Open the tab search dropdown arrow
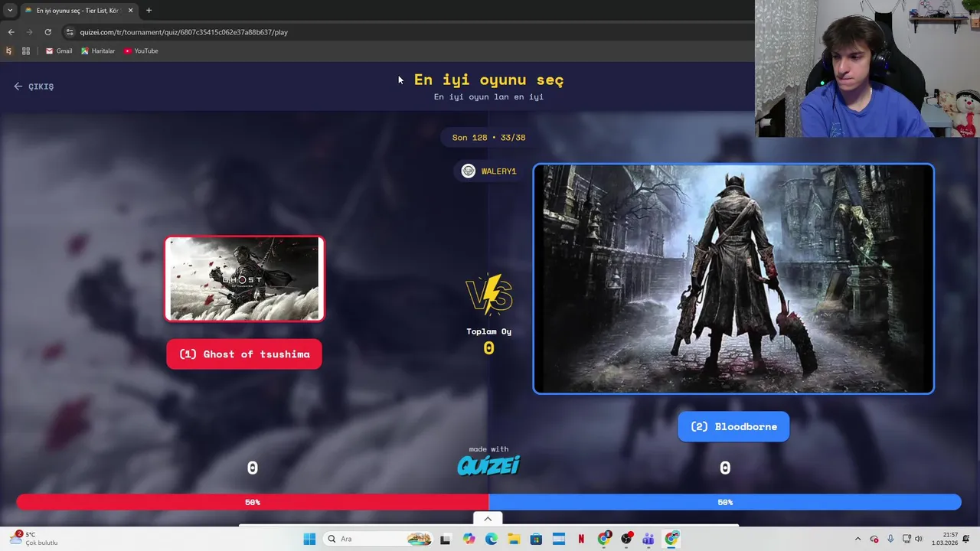The image size is (980, 551). coord(10,11)
